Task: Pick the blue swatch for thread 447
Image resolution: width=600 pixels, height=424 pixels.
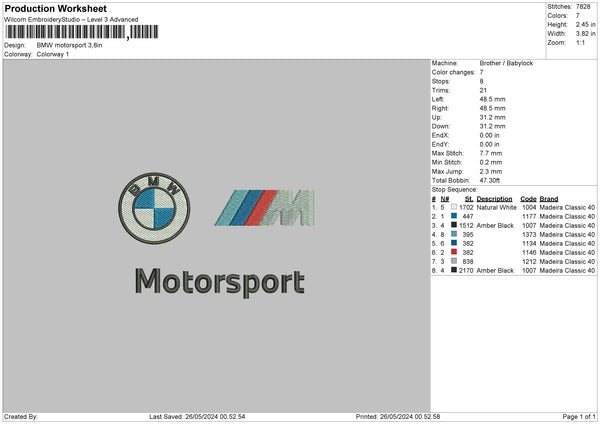Action: point(454,216)
